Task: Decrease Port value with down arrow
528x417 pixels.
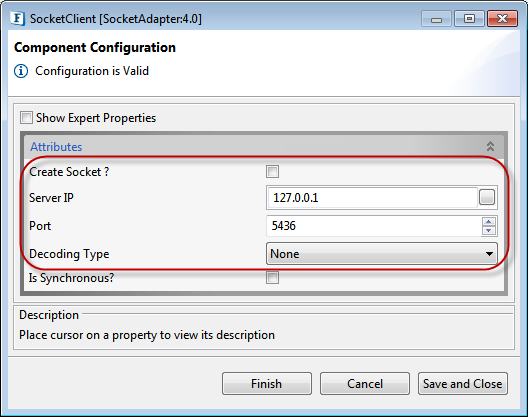Action: pyautogui.click(x=489, y=230)
